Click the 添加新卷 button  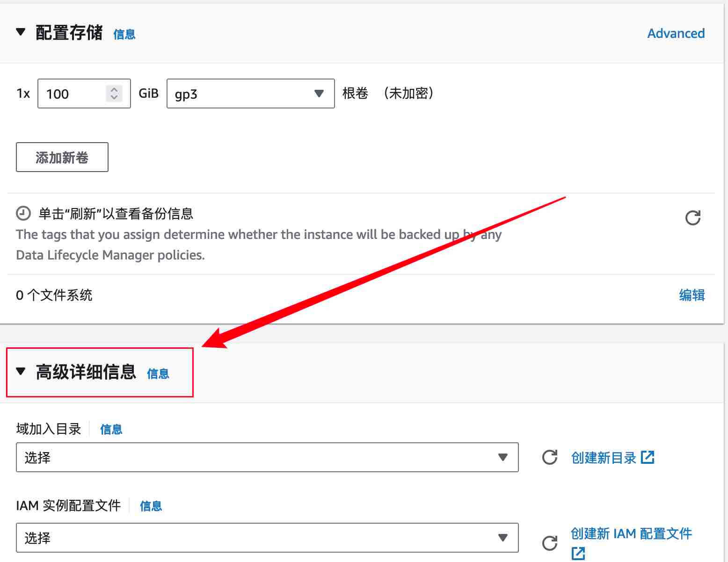tap(62, 157)
